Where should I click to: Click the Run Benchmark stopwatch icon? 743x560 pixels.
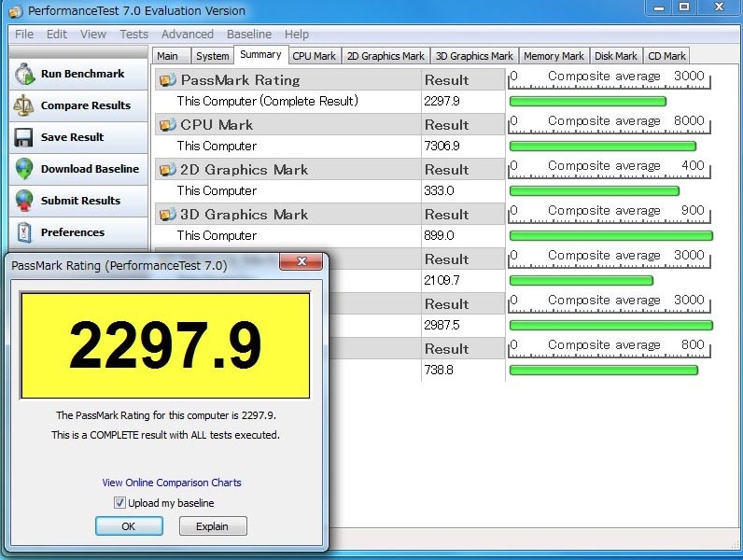coord(24,74)
